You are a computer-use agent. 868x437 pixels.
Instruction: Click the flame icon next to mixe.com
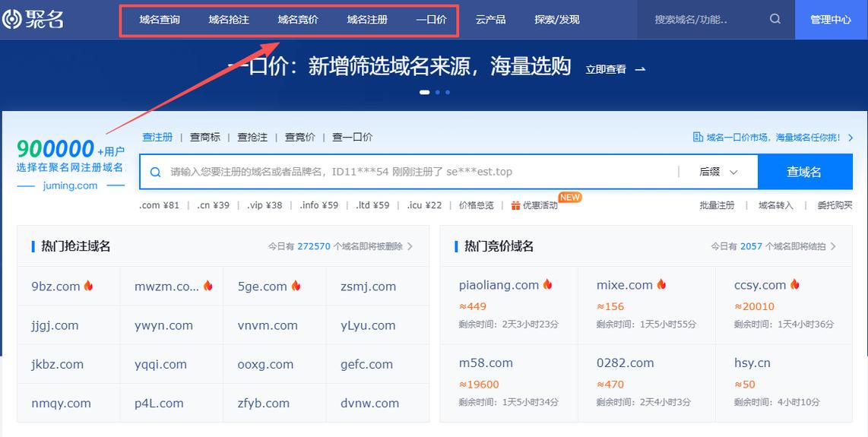(661, 285)
